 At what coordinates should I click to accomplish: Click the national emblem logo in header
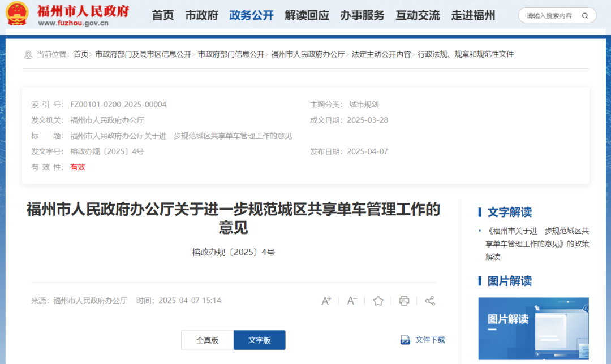point(17,14)
